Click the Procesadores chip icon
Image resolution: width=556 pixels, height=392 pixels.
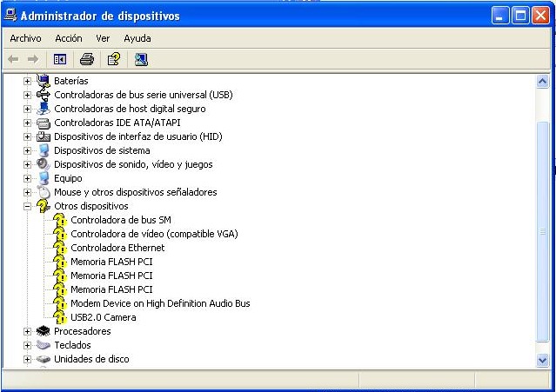[44, 331]
